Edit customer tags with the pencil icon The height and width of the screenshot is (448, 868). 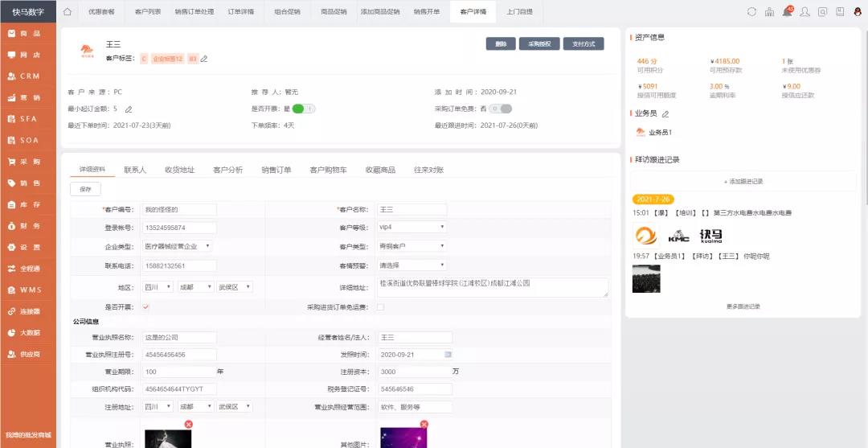[204, 59]
